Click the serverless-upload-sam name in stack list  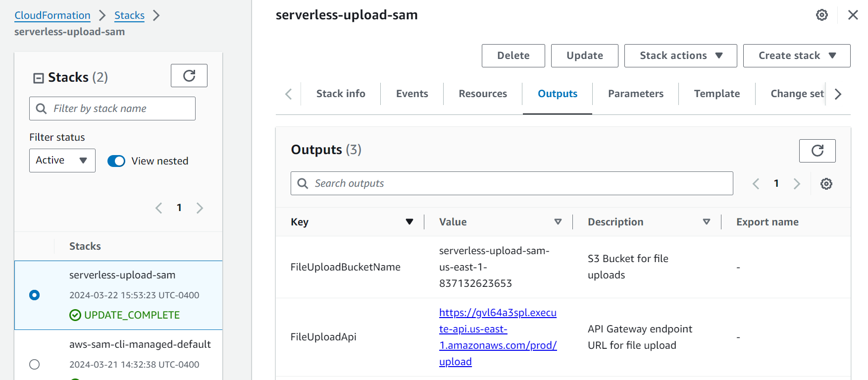click(122, 275)
